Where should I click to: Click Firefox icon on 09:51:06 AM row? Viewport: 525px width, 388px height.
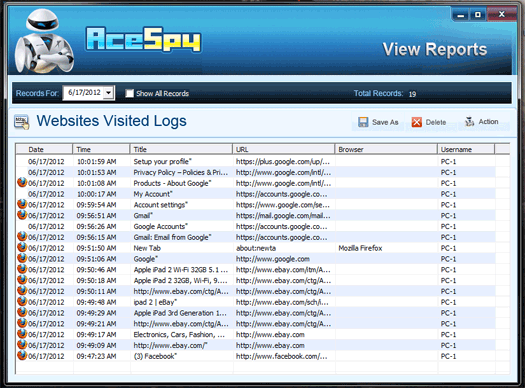pos(22,258)
